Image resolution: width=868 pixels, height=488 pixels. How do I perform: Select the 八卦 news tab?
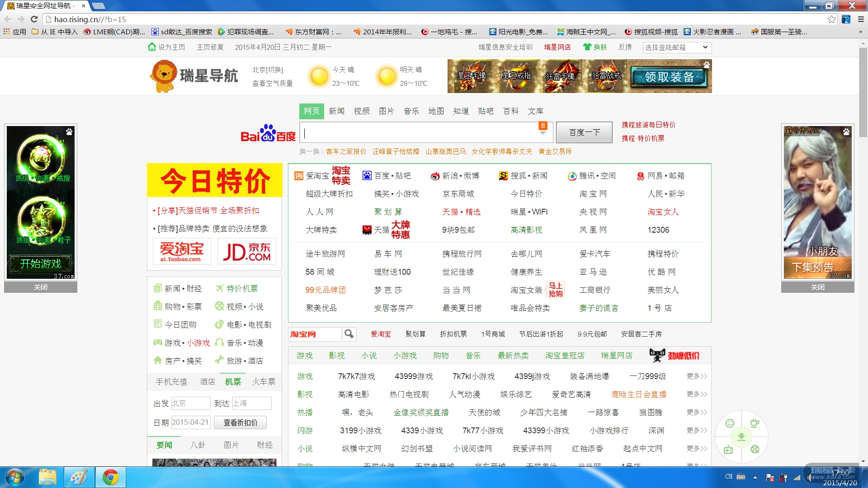click(x=198, y=445)
